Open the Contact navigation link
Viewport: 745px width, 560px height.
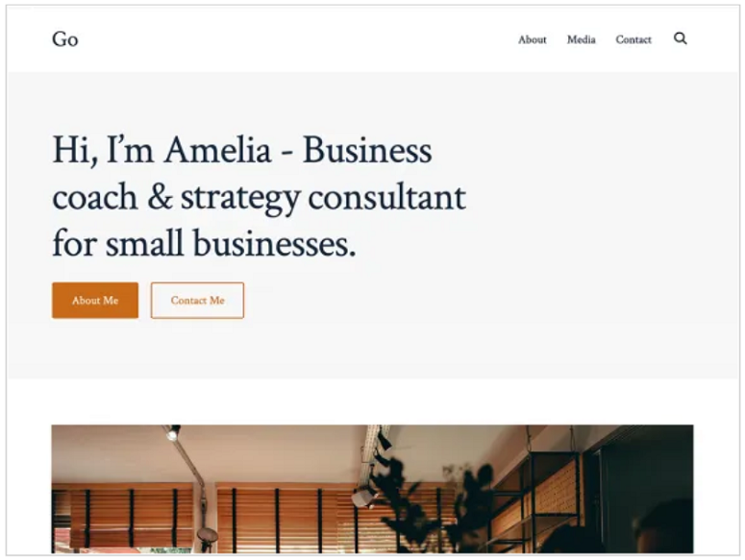[x=633, y=40]
